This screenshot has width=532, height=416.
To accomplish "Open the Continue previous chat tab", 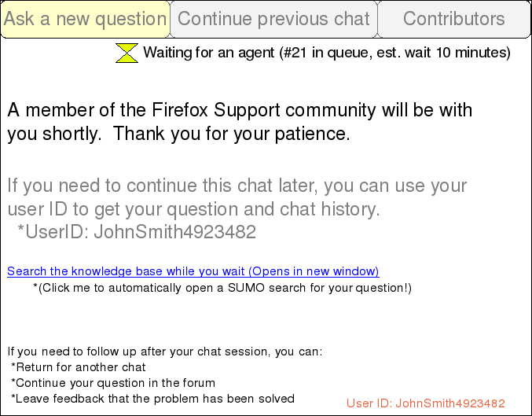I will [x=273, y=19].
